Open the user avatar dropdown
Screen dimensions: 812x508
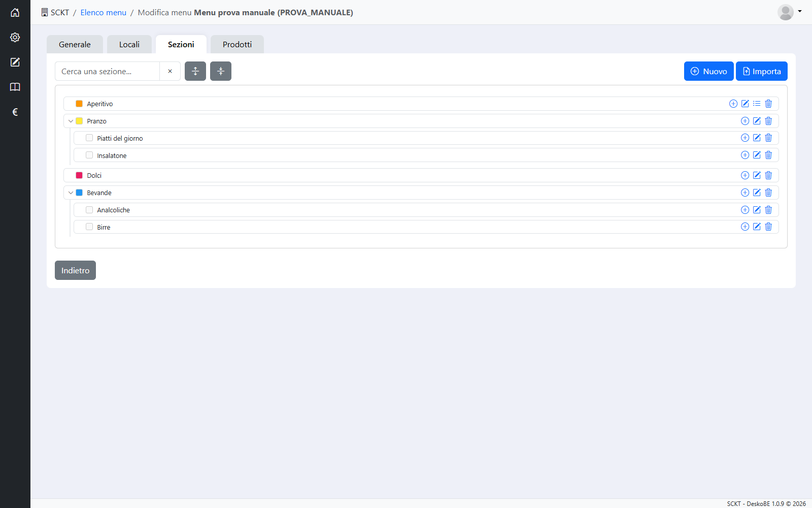pyautogui.click(x=790, y=12)
